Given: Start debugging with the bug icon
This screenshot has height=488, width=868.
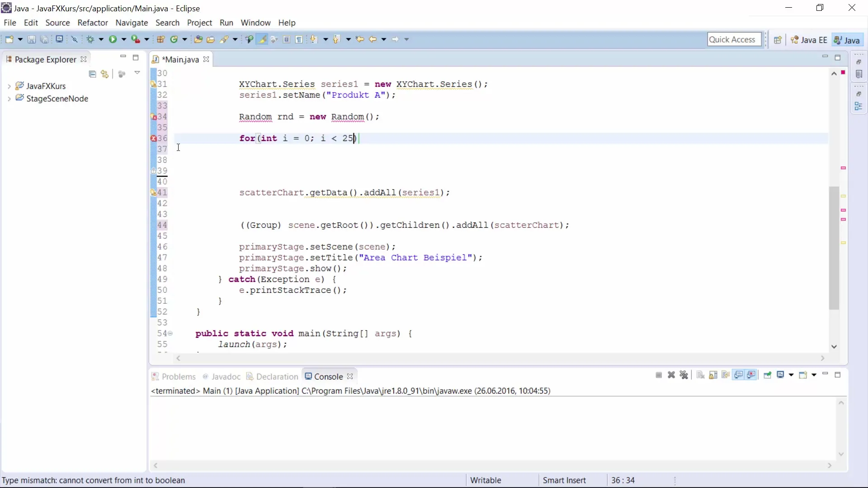Looking at the screenshot, I should pyautogui.click(x=90, y=39).
